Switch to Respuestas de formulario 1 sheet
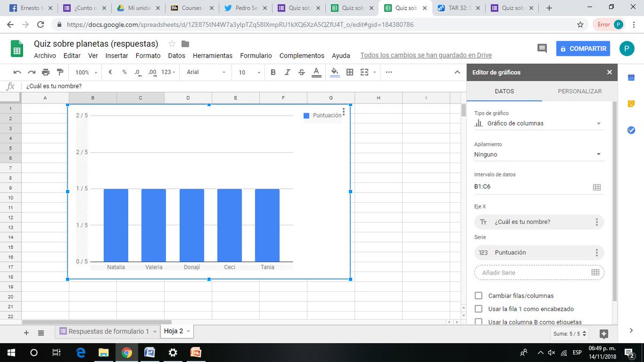This screenshot has height=362, width=644. (x=108, y=331)
